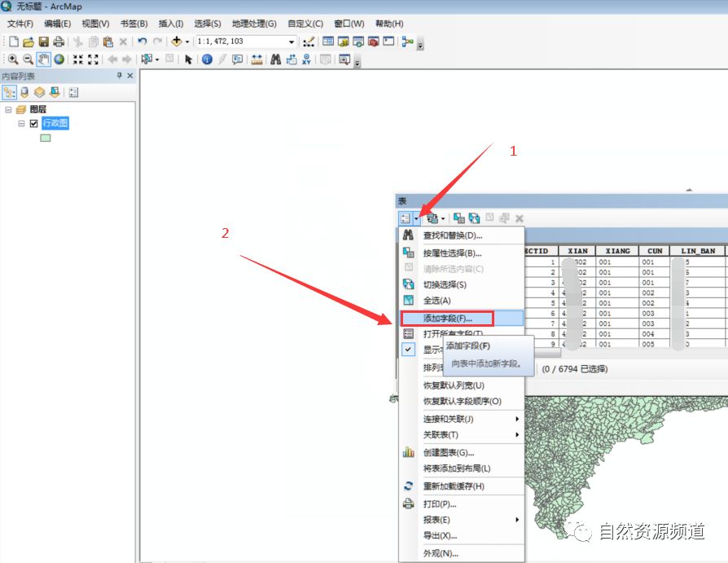The image size is (728, 563).
Task: Select the Identify blue info tool
Action: tap(207, 59)
